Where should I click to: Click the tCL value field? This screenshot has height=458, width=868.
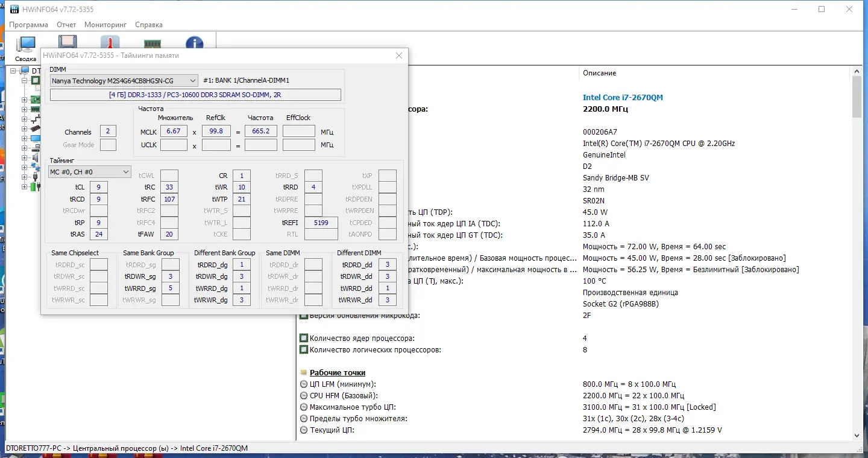[x=98, y=187]
